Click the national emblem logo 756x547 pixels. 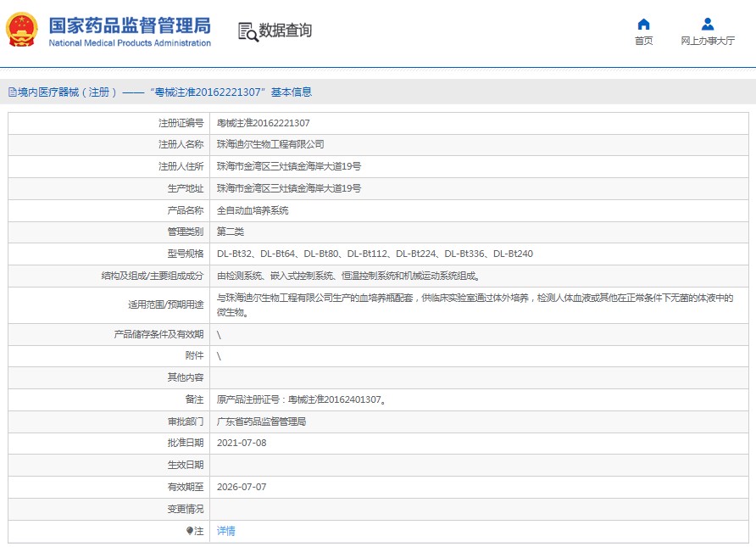[22, 30]
